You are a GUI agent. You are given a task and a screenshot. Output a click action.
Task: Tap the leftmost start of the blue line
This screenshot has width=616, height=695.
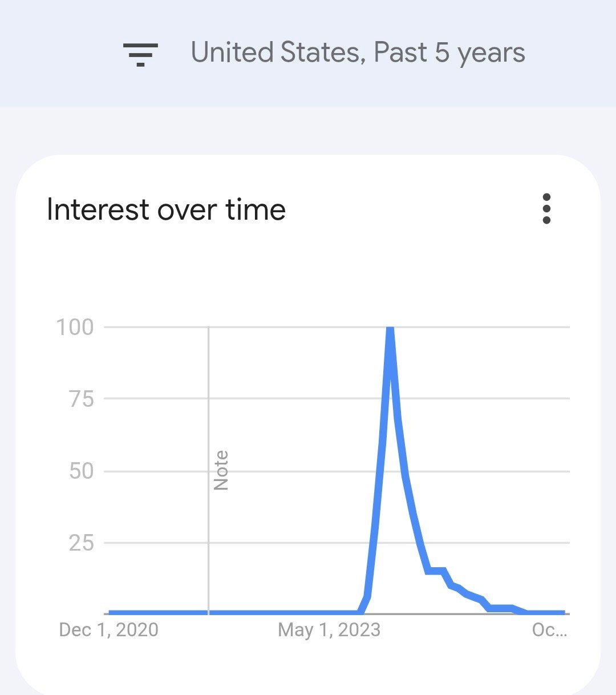coord(111,612)
